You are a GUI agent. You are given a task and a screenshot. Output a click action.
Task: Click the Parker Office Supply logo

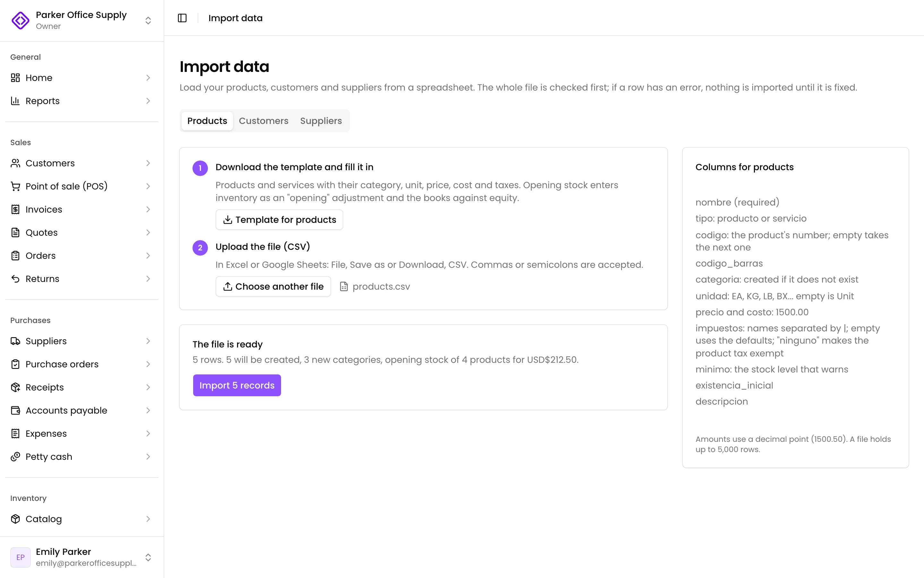[21, 20]
